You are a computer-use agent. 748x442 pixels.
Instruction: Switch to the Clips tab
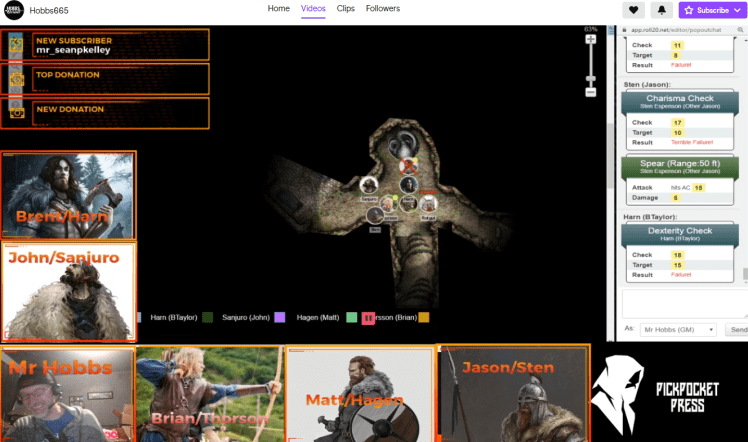(x=346, y=9)
